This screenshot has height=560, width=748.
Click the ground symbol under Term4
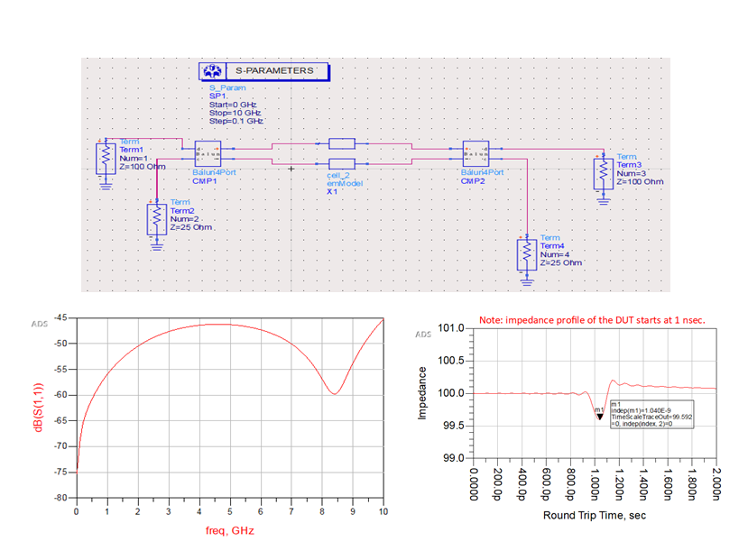pyautogui.click(x=527, y=281)
